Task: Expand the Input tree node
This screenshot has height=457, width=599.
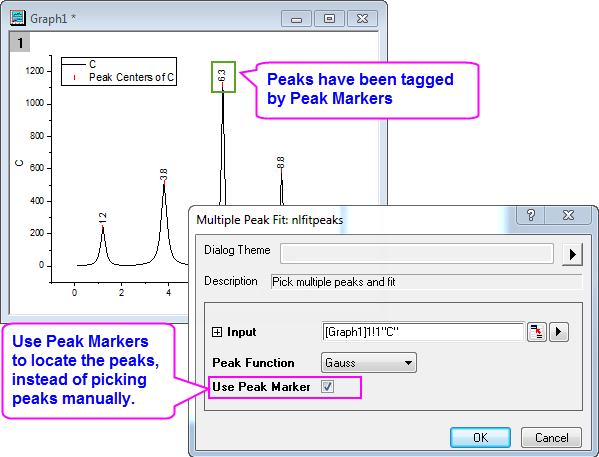Action: click(x=217, y=332)
